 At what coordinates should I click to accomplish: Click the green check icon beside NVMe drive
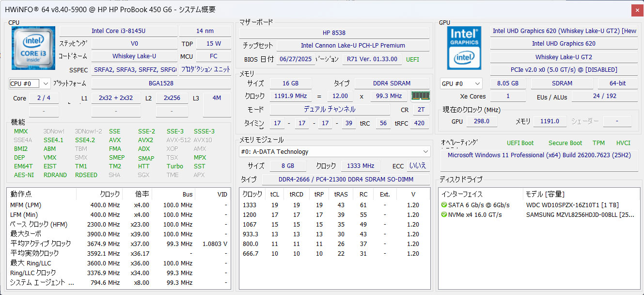pyautogui.click(x=444, y=215)
